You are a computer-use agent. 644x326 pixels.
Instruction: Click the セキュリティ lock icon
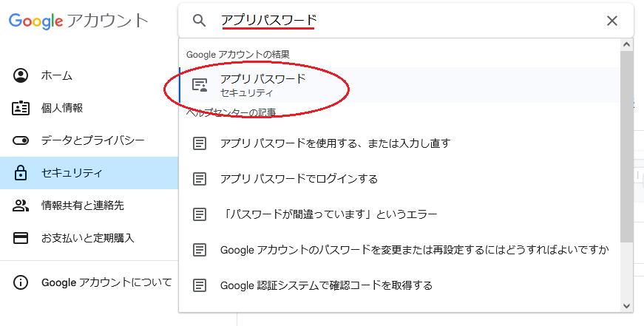tap(21, 173)
